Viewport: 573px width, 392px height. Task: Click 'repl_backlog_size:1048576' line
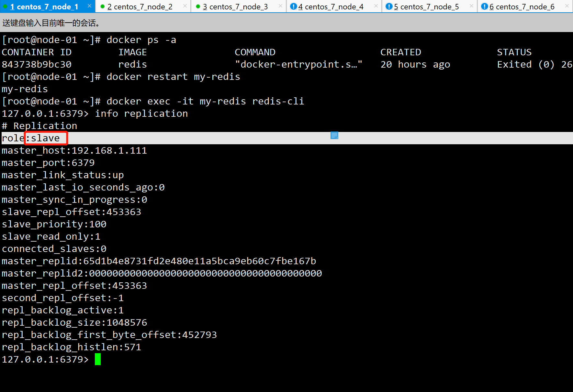pyautogui.click(x=74, y=322)
